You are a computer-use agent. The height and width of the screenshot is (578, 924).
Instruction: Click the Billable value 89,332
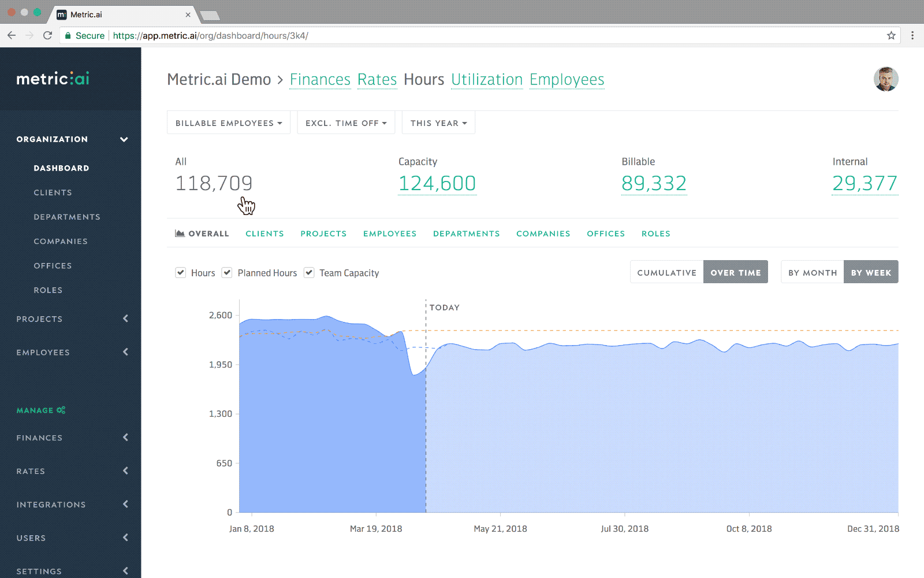(654, 183)
